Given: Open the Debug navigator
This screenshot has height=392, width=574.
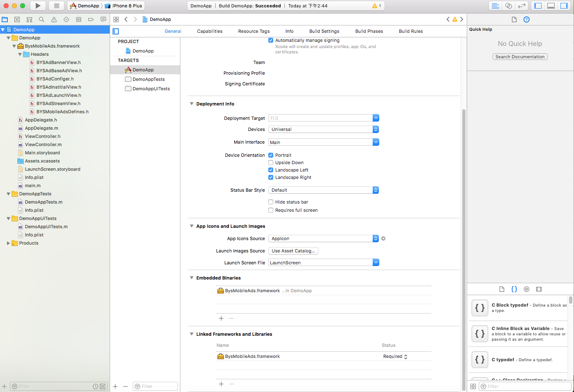Looking at the screenshot, I should pos(78,19).
